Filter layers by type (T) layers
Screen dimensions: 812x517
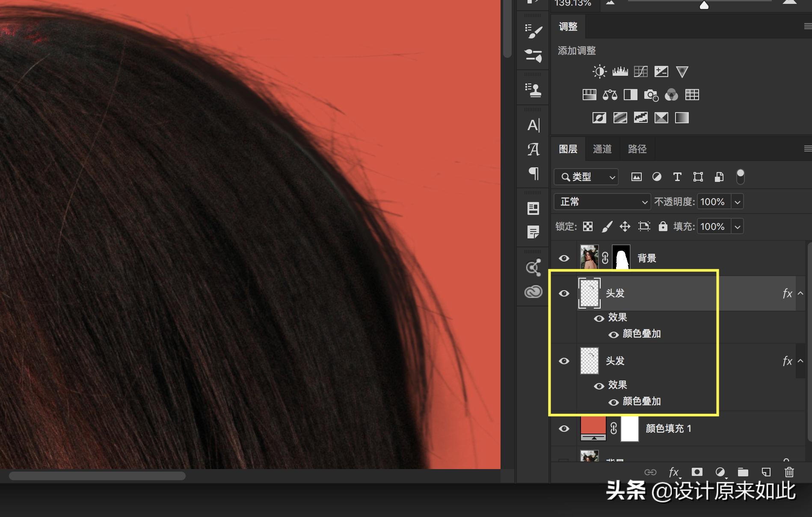pyautogui.click(x=677, y=177)
